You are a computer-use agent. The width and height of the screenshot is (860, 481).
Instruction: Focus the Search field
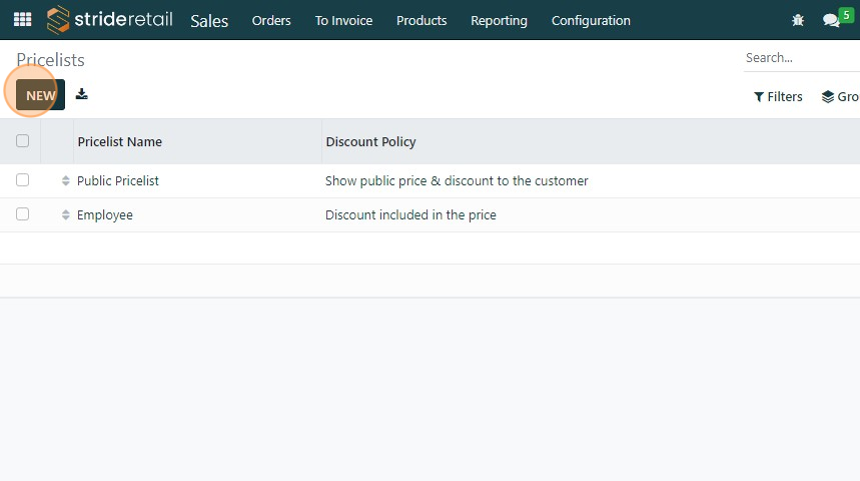800,58
